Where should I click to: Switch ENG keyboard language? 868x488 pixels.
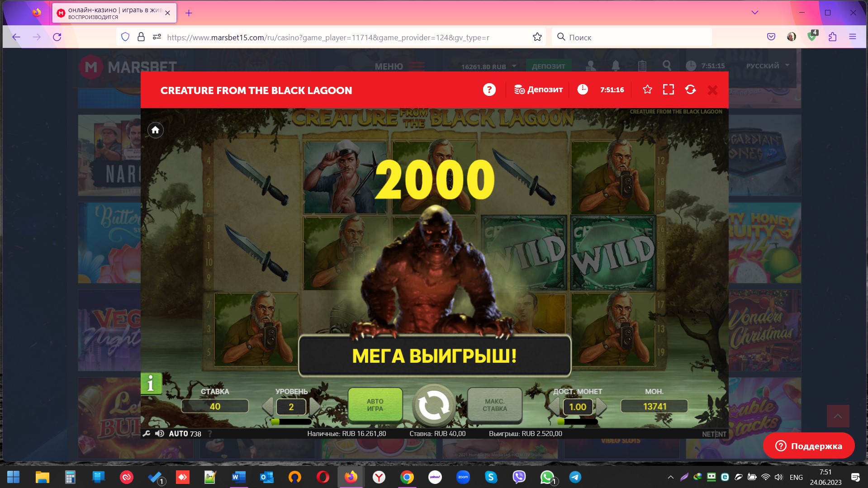[796, 477]
